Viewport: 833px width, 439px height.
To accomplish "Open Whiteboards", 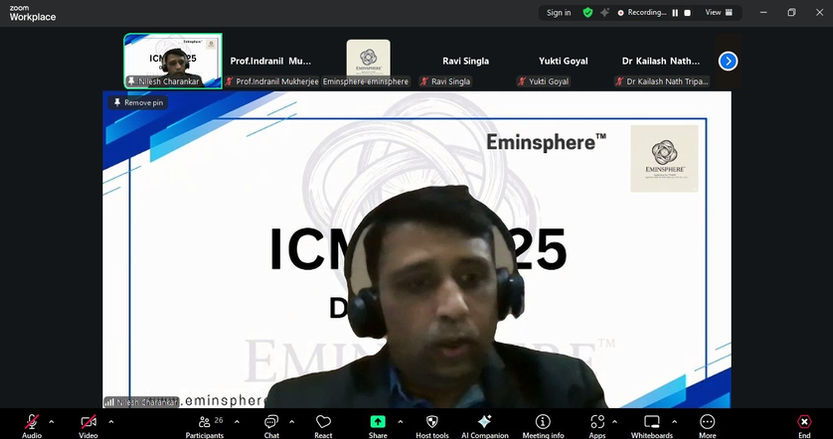I will coord(651,426).
